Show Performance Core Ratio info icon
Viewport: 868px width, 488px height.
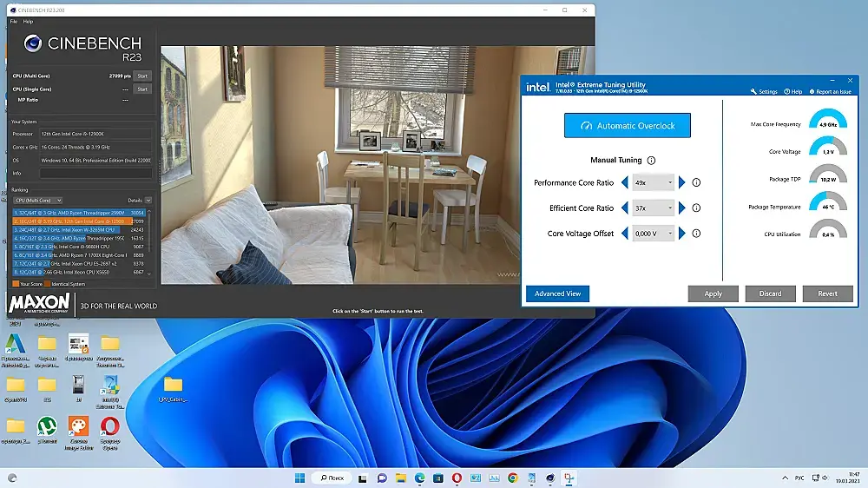click(x=696, y=182)
